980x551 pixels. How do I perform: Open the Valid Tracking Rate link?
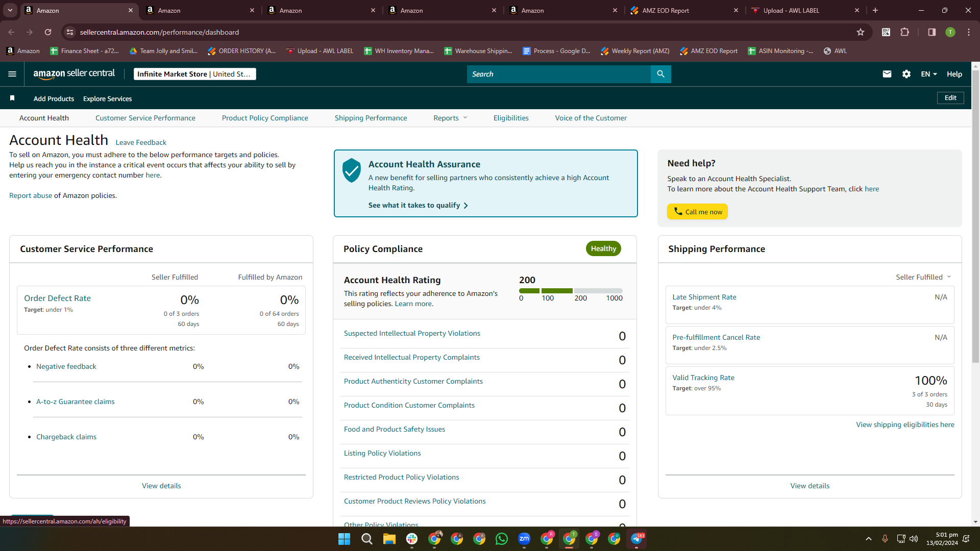tap(703, 378)
